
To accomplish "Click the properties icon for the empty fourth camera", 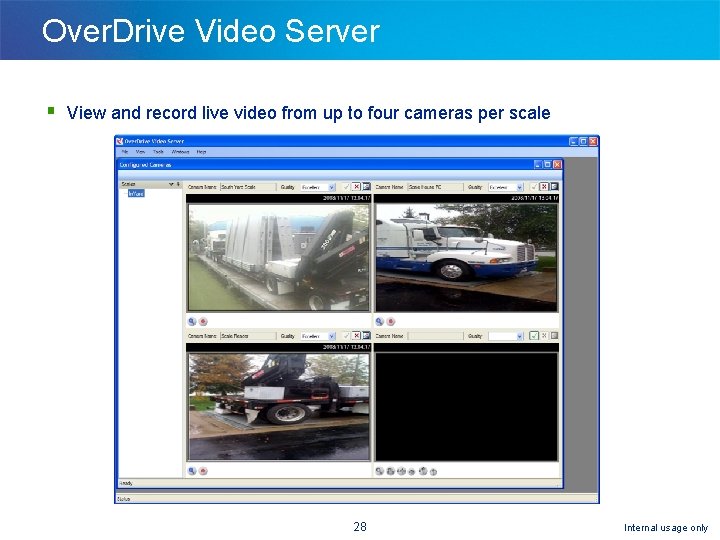I will (x=554, y=336).
